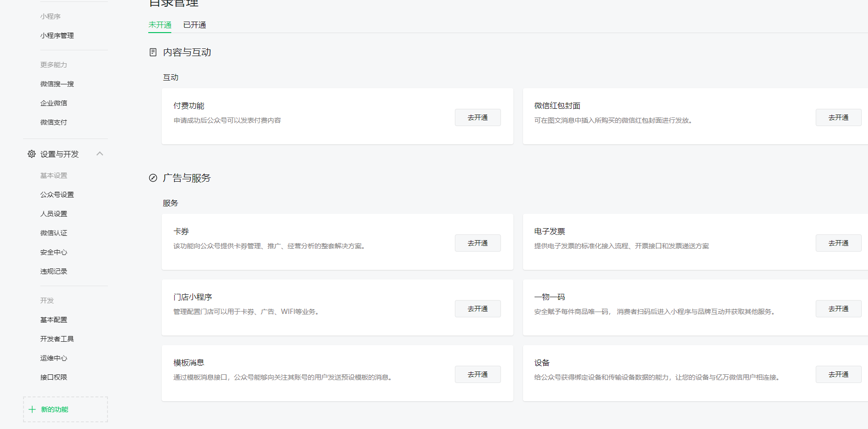Open 接口权限 in the sidebar
Image resolution: width=868 pixels, height=429 pixels.
54,377
